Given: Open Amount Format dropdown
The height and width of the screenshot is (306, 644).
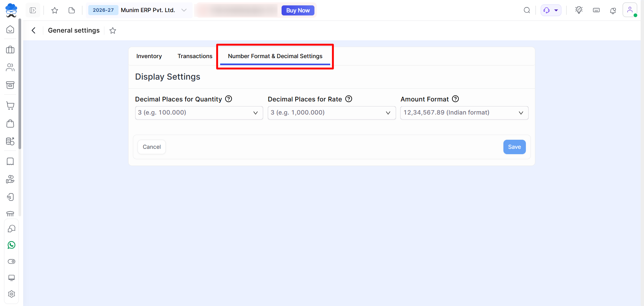Looking at the screenshot, I should (464, 113).
